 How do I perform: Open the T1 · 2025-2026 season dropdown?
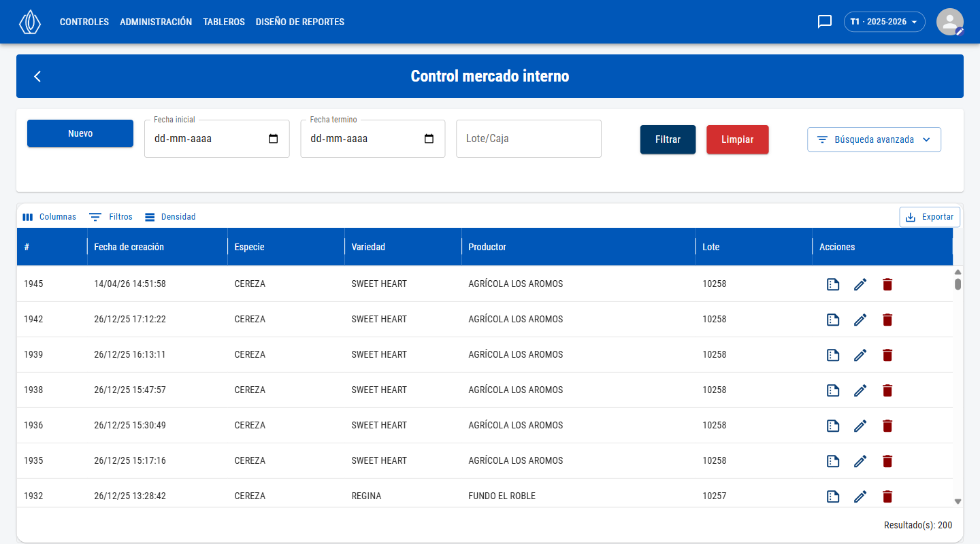(x=884, y=22)
